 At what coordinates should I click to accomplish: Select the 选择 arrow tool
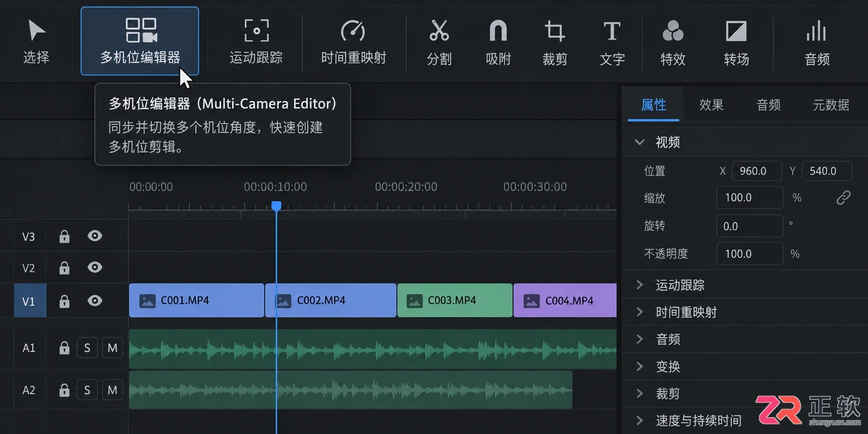point(36,42)
